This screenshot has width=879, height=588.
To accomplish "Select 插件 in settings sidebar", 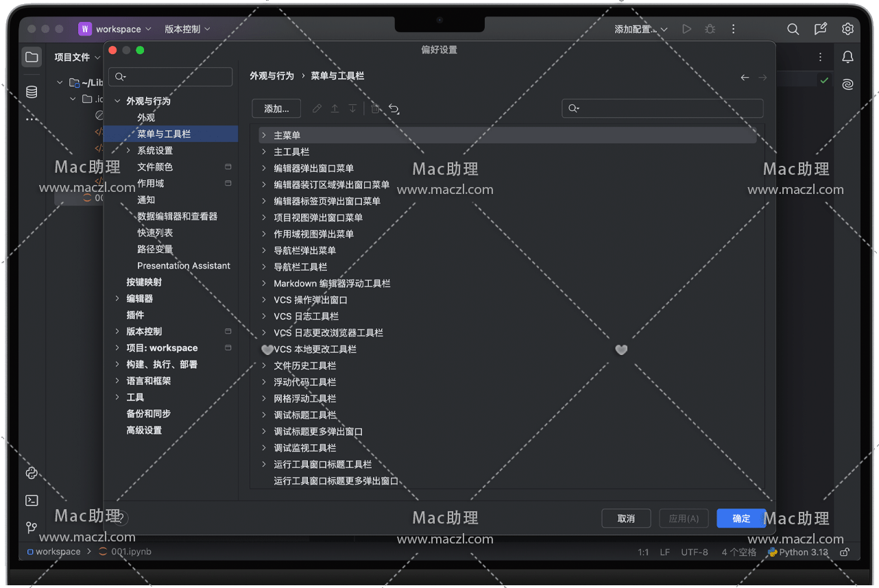I will (135, 315).
